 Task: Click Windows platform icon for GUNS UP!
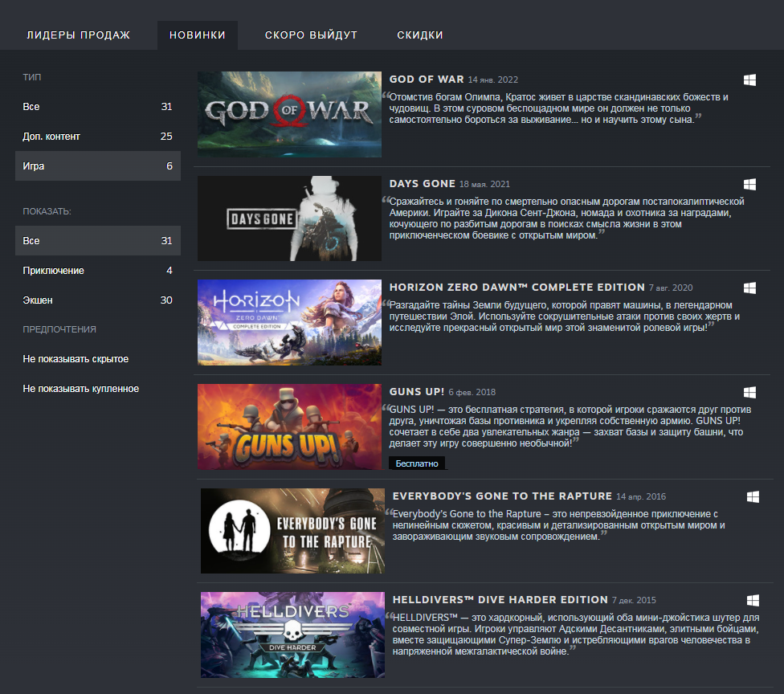click(x=749, y=392)
